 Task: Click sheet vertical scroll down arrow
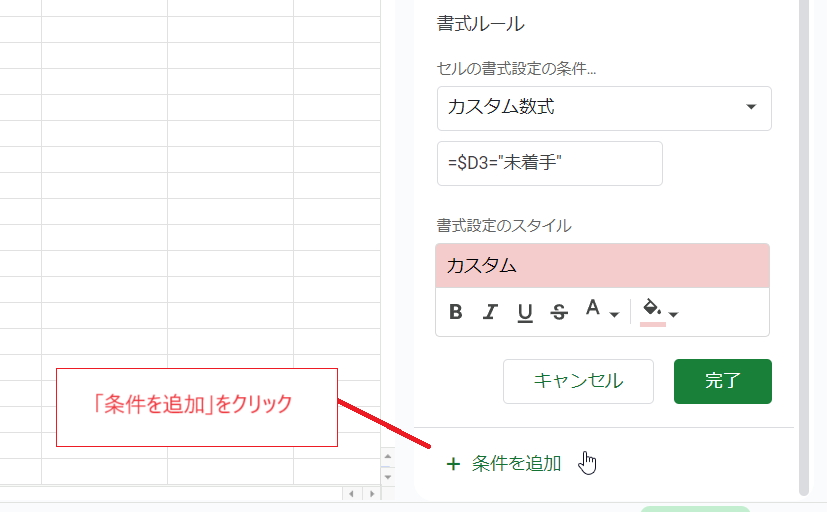click(388, 477)
